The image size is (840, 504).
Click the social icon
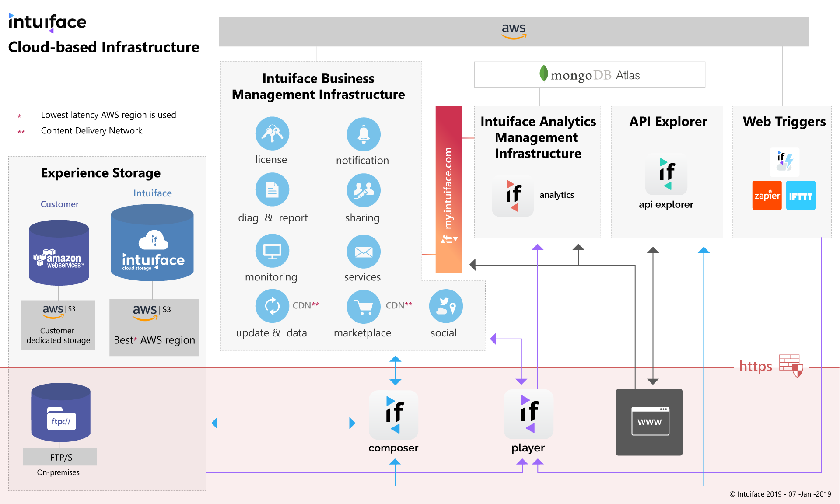(446, 306)
